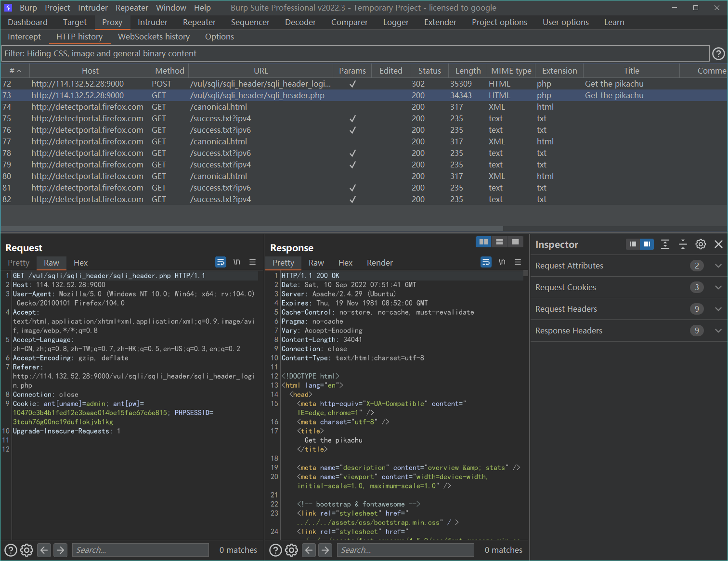The width and height of the screenshot is (728, 561).
Task: Select history row 74 canonical.html
Action: (364, 107)
